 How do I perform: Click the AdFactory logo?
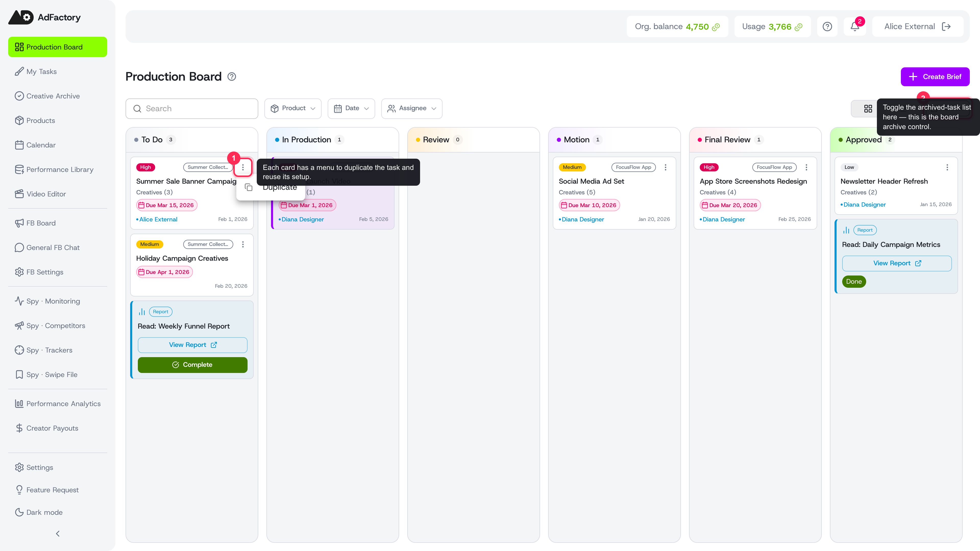point(44,17)
